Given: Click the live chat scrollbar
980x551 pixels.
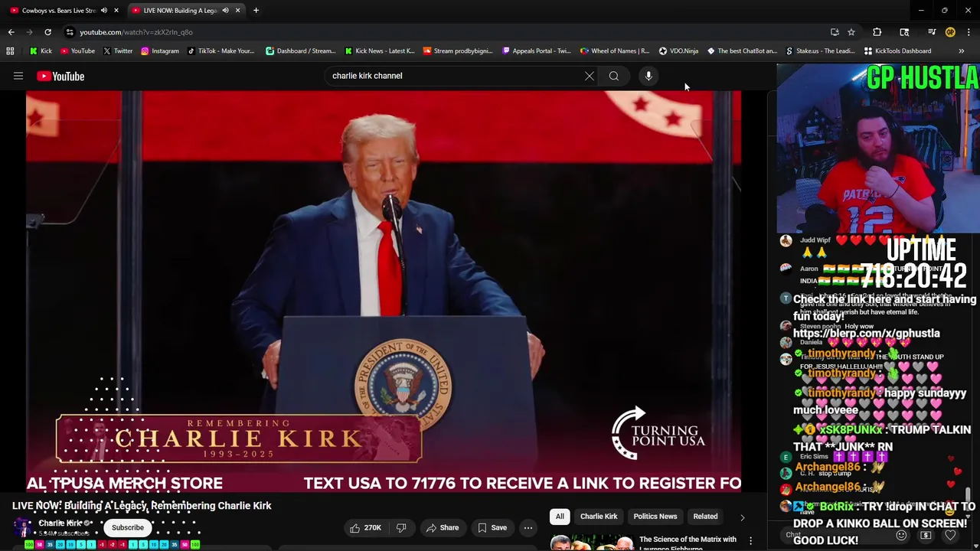Looking at the screenshot, I should coord(969,497).
